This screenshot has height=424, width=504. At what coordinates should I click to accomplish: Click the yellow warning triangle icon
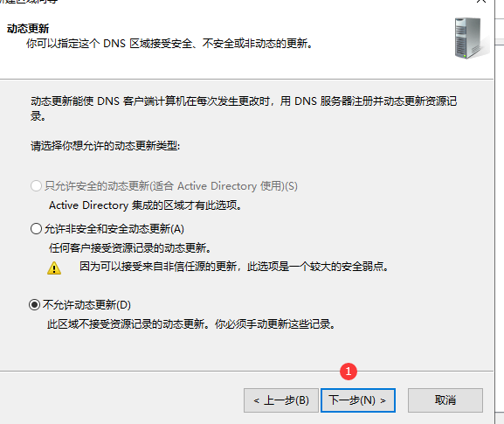coord(54,268)
